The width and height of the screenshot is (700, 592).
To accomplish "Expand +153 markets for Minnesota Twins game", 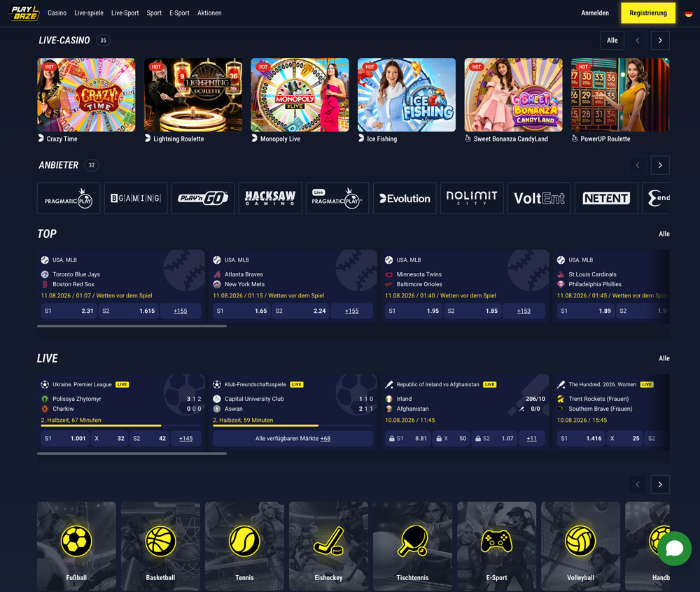I will (x=524, y=311).
